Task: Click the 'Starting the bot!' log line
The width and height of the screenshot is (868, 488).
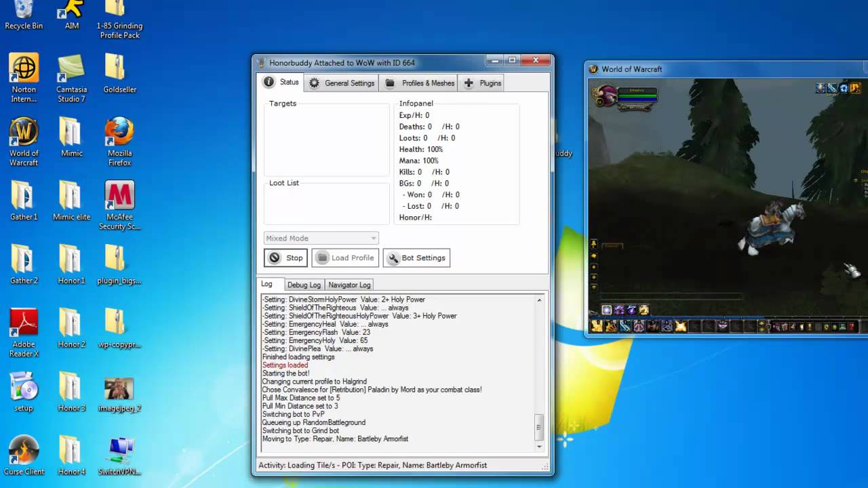Action: click(285, 373)
